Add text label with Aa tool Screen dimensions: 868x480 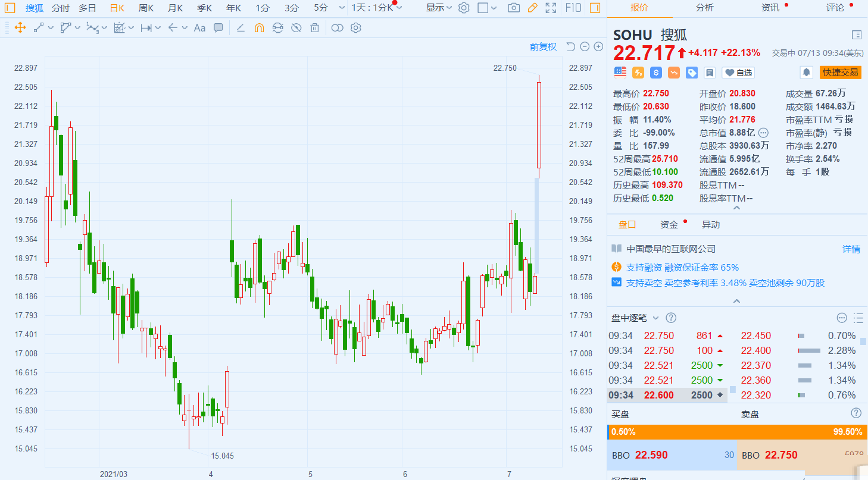click(199, 27)
